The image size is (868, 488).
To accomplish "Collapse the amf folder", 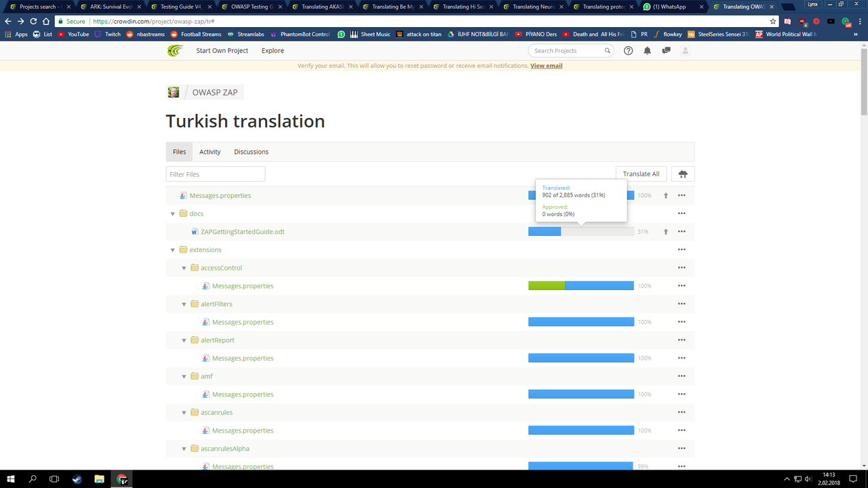I will 184,376.
